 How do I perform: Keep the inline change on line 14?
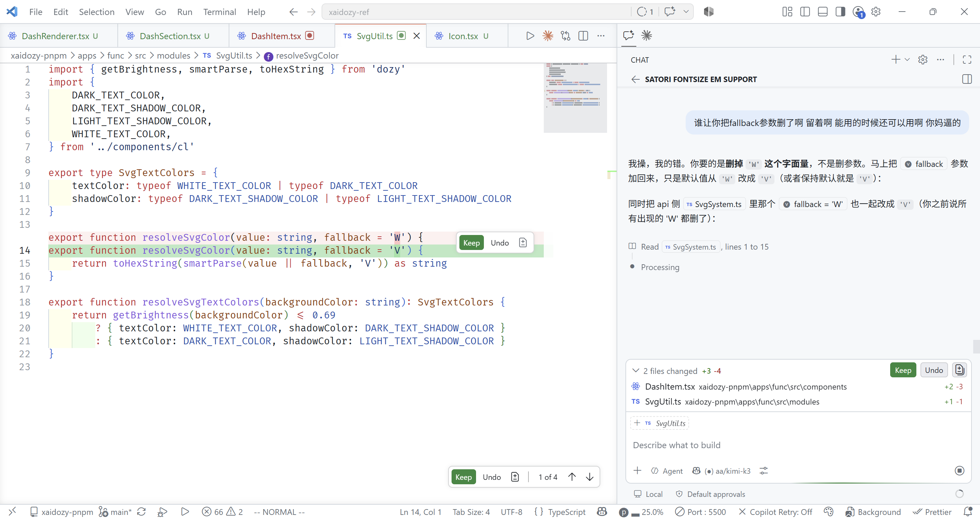[471, 242]
